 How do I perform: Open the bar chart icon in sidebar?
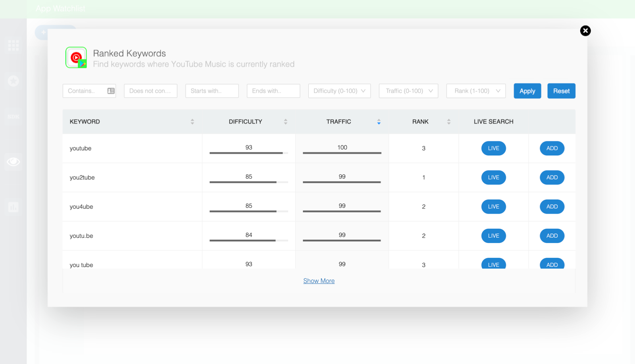[13, 207]
